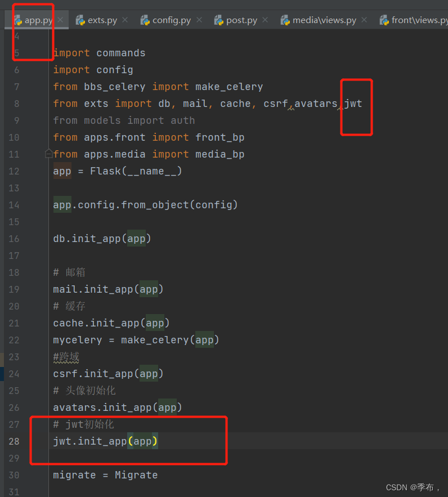Click 'front_bp' in line 10

220,137
